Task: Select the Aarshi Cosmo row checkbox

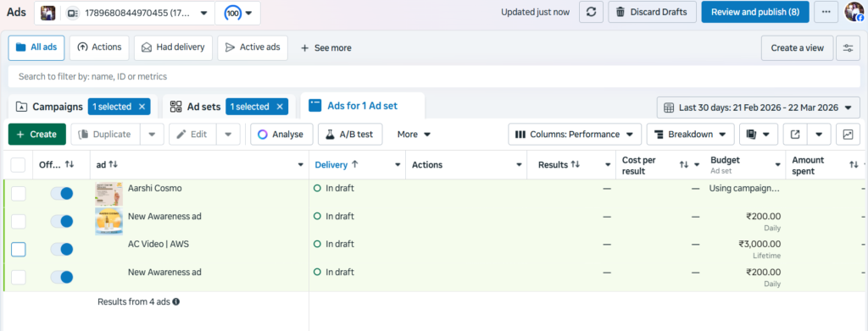Action: (19, 193)
